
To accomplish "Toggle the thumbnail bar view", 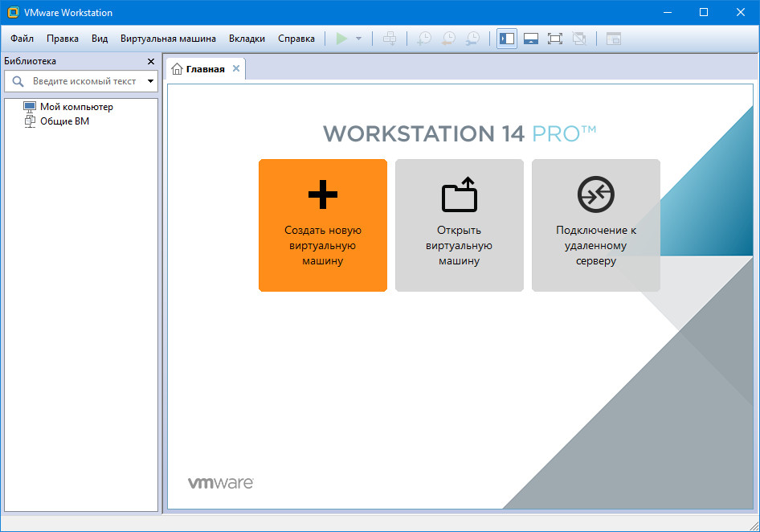I will [x=530, y=39].
